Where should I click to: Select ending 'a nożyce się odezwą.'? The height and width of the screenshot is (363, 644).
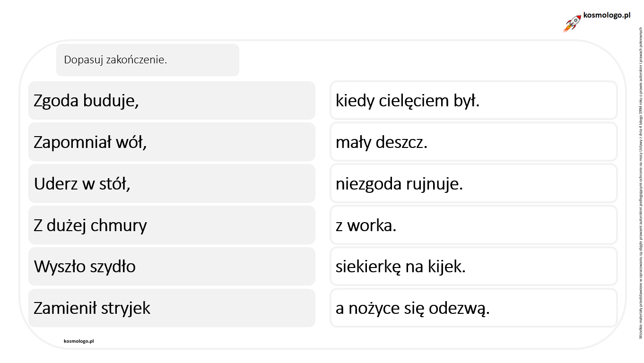point(474,308)
